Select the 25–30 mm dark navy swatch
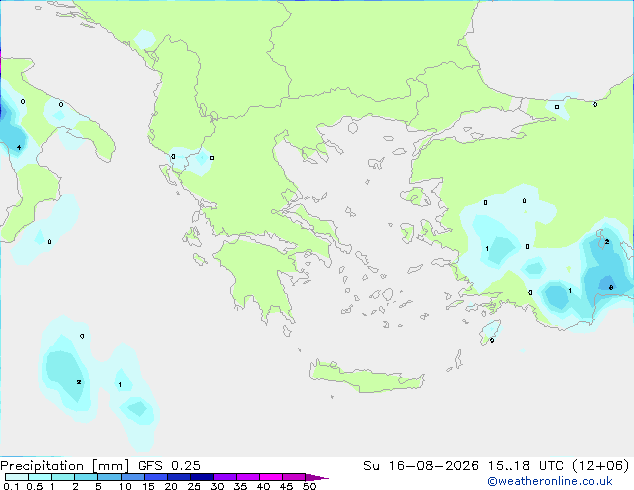 201,477
